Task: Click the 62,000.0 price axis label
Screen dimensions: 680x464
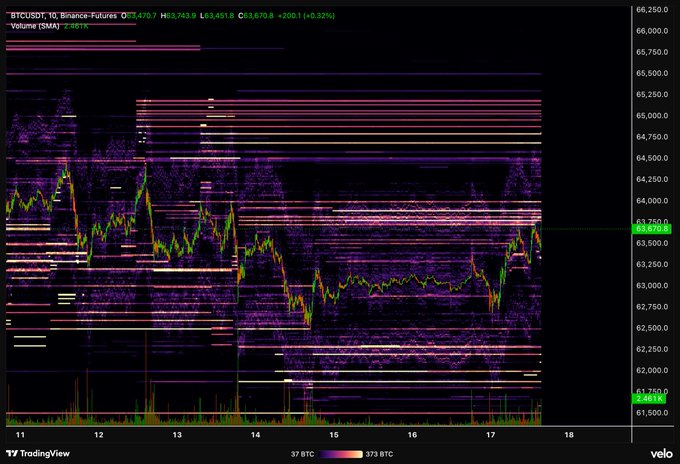Action: (x=652, y=371)
